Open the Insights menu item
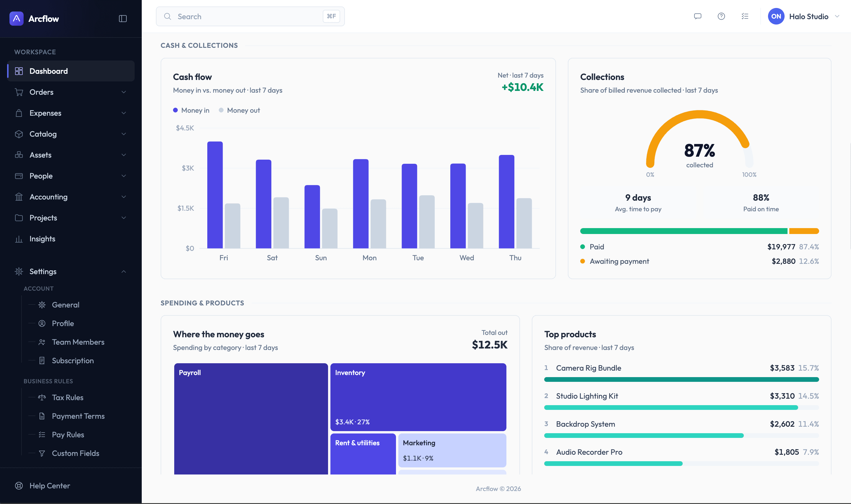 71,239
